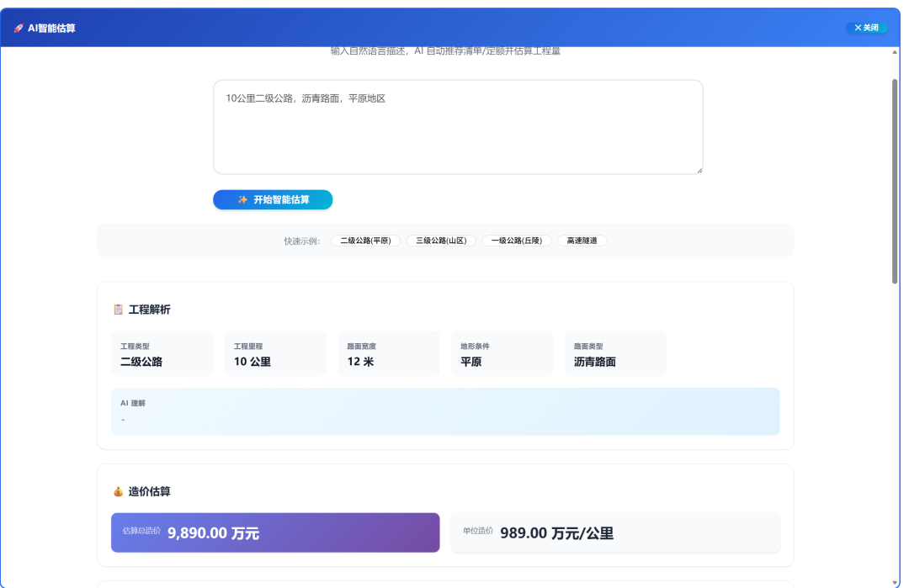Click the scrollbar up arrow

[895, 52]
